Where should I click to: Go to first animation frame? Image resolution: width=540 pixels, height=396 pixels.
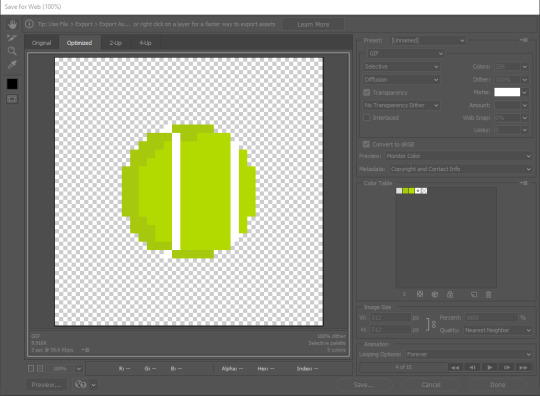(455, 367)
